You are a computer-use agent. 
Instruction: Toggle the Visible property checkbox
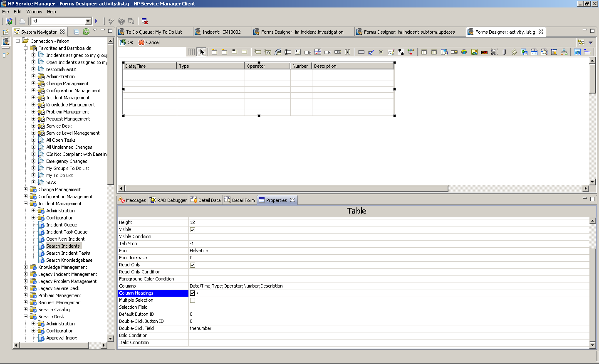(193, 230)
